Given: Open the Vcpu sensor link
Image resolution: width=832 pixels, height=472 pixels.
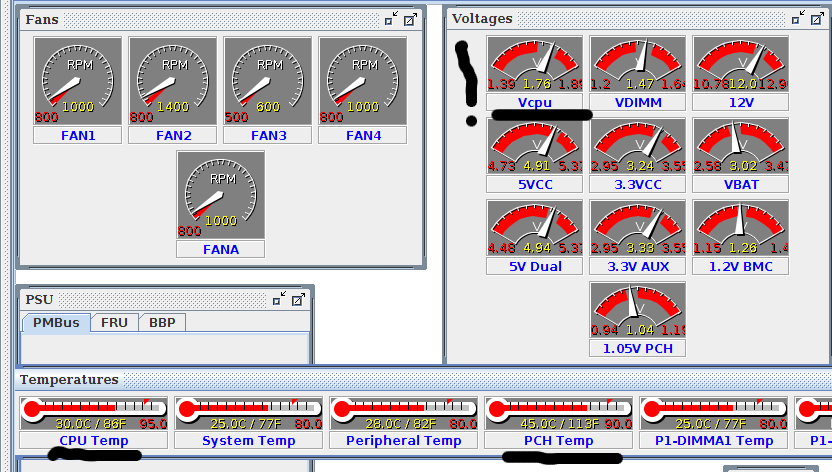Looking at the screenshot, I should pos(534,102).
